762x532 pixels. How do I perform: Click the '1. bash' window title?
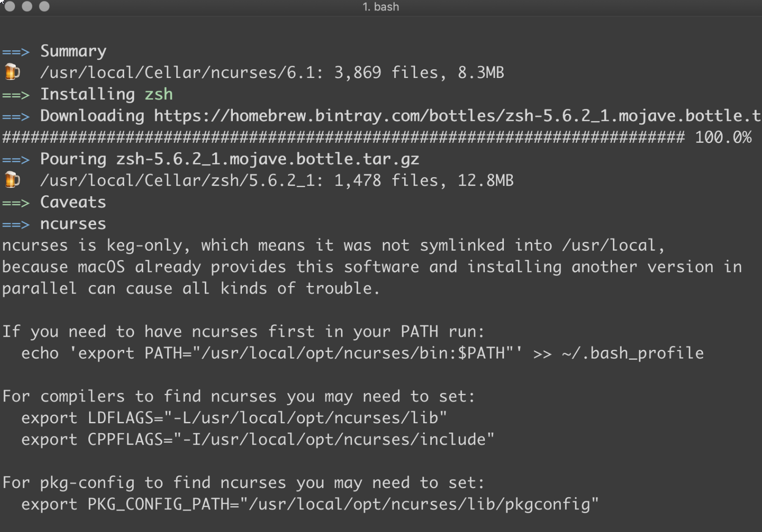pos(381,7)
